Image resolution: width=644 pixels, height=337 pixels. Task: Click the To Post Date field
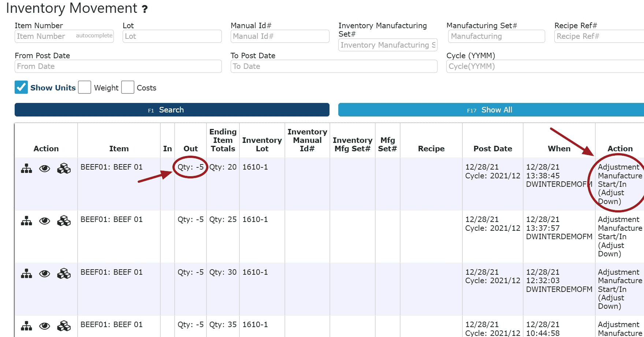pos(334,66)
